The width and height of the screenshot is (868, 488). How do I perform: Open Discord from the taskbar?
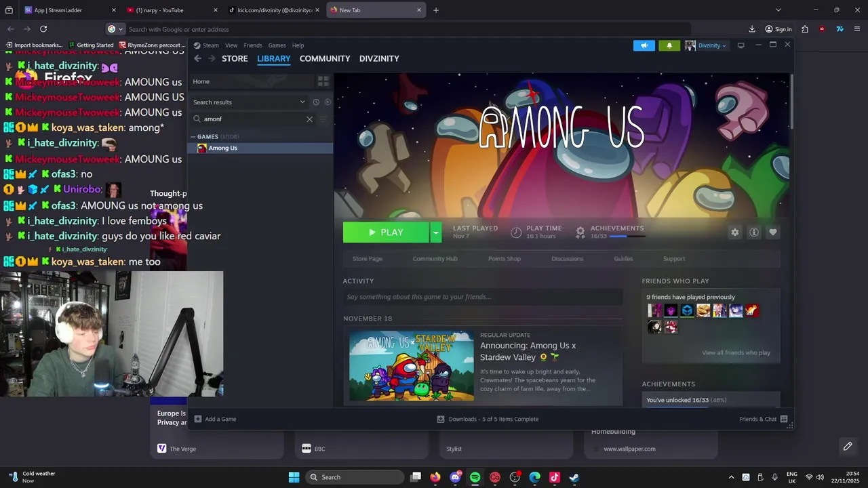[455, 477]
